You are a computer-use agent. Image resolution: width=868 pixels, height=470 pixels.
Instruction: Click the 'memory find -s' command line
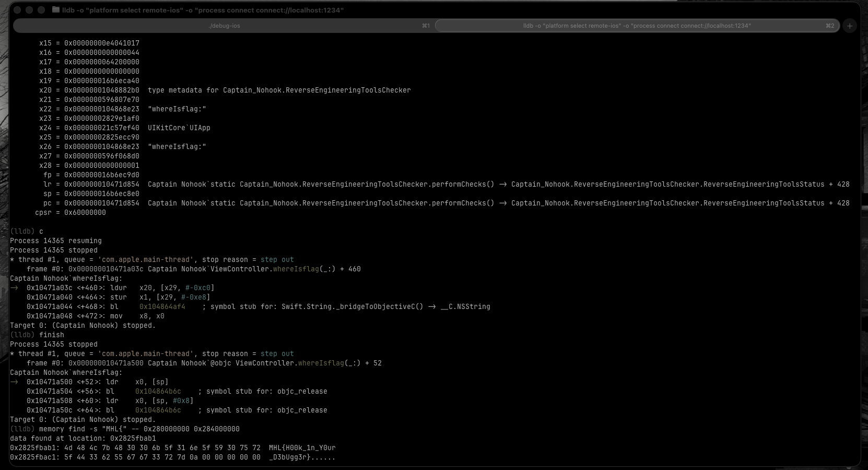(x=139, y=429)
